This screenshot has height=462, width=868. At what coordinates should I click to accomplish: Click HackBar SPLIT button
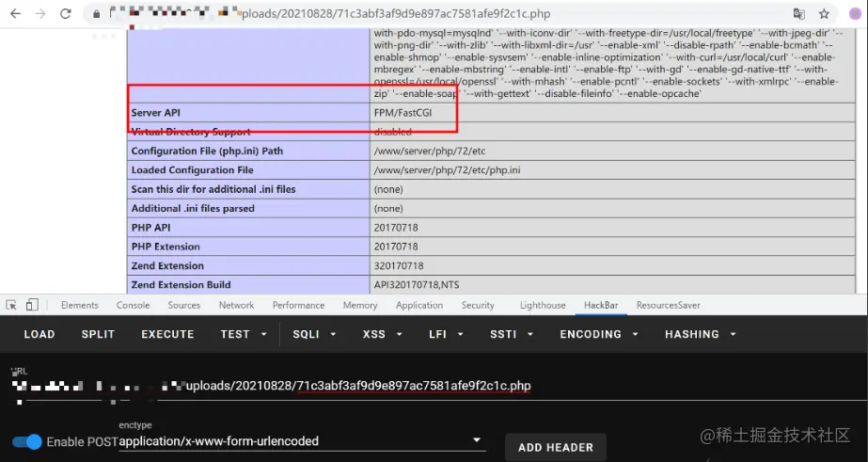pos(98,334)
